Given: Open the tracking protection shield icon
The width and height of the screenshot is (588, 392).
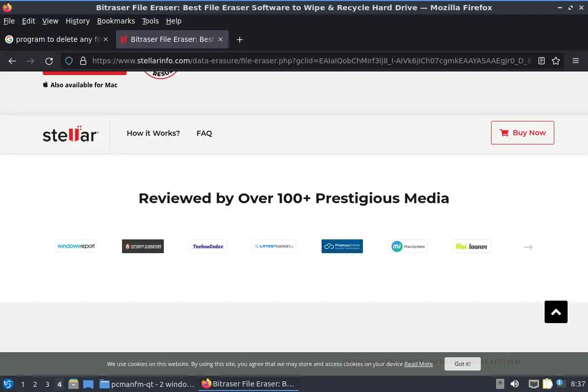Looking at the screenshot, I should click(69, 61).
